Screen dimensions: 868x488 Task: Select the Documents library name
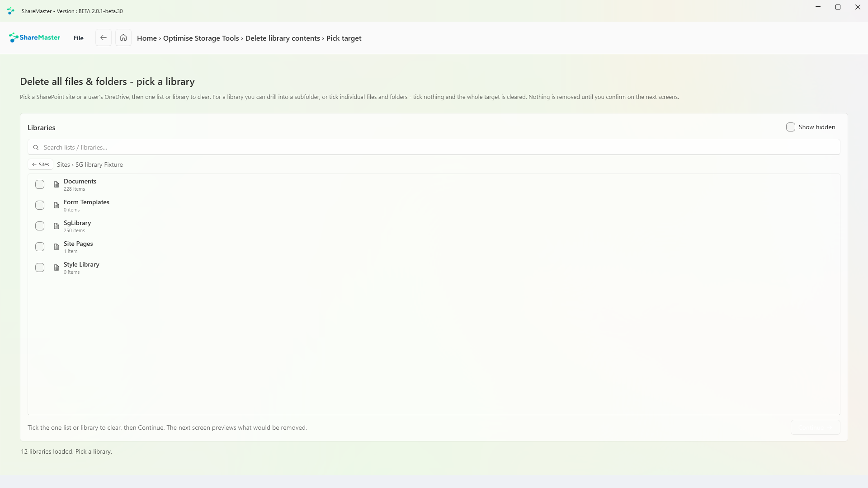[x=80, y=181]
